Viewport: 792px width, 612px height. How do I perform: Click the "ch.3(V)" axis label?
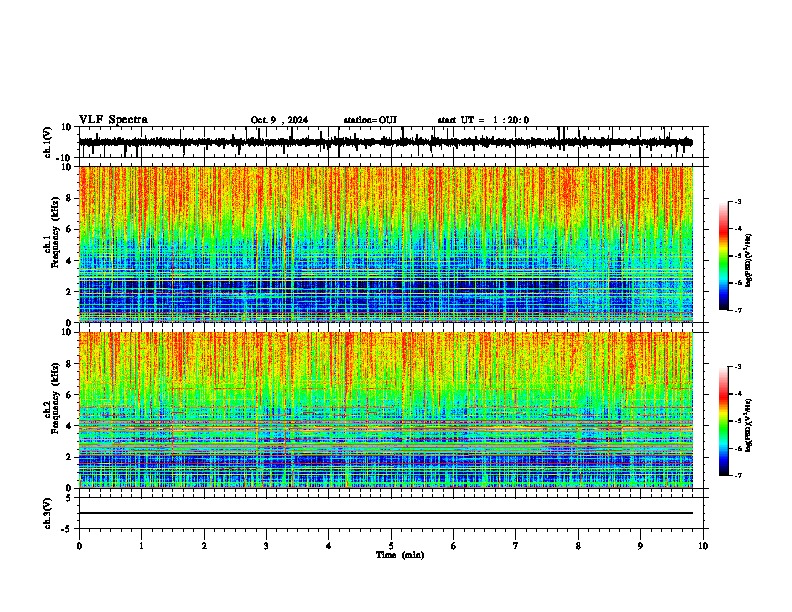48,513
